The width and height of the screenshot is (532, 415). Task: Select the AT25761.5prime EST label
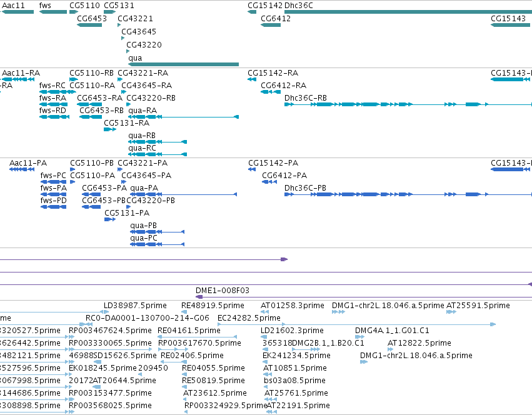pyautogui.click(x=296, y=393)
